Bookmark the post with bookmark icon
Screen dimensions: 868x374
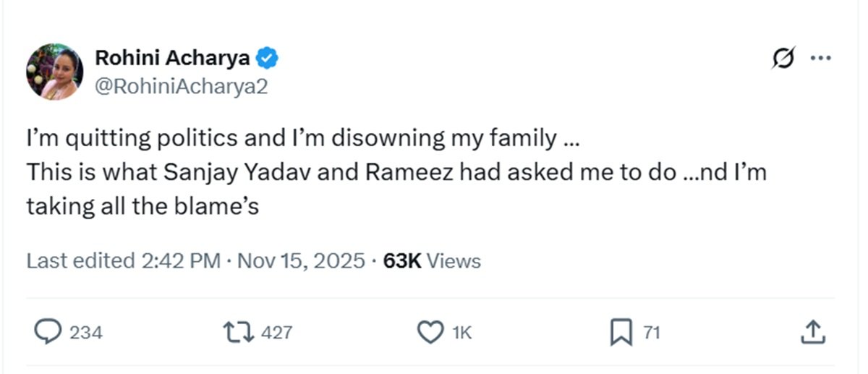(621, 332)
